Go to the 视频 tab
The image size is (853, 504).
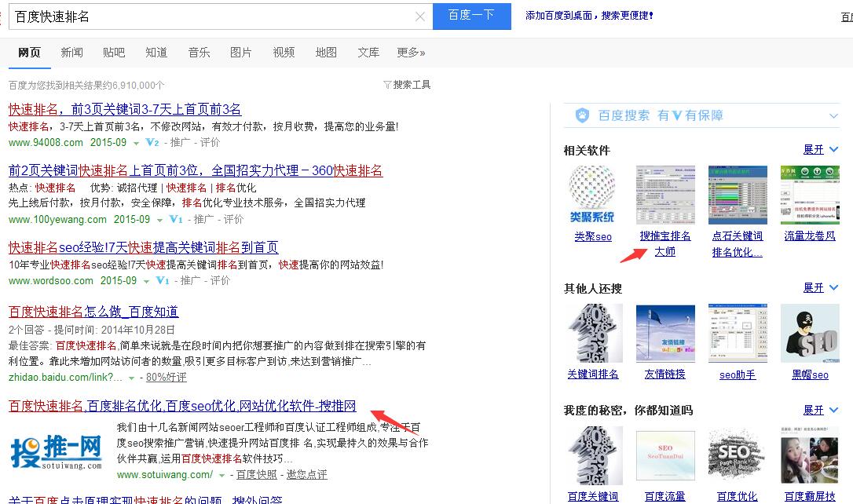click(x=284, y=52)
